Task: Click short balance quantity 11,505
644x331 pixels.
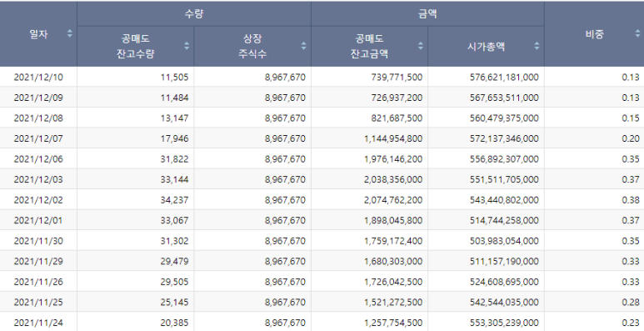Action: tap(175, 77)
